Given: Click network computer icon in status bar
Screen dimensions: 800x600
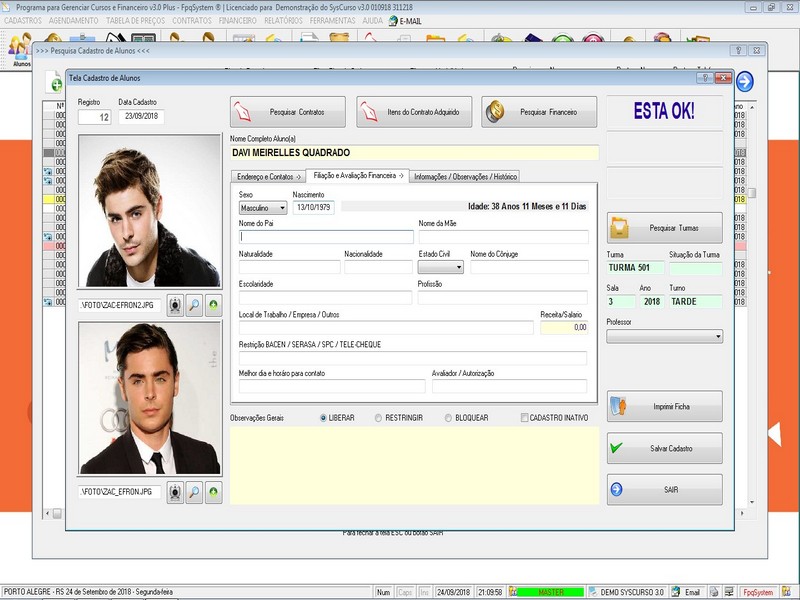Looking at the screenshot, I should pyautogui.click(x=729, y=592).
